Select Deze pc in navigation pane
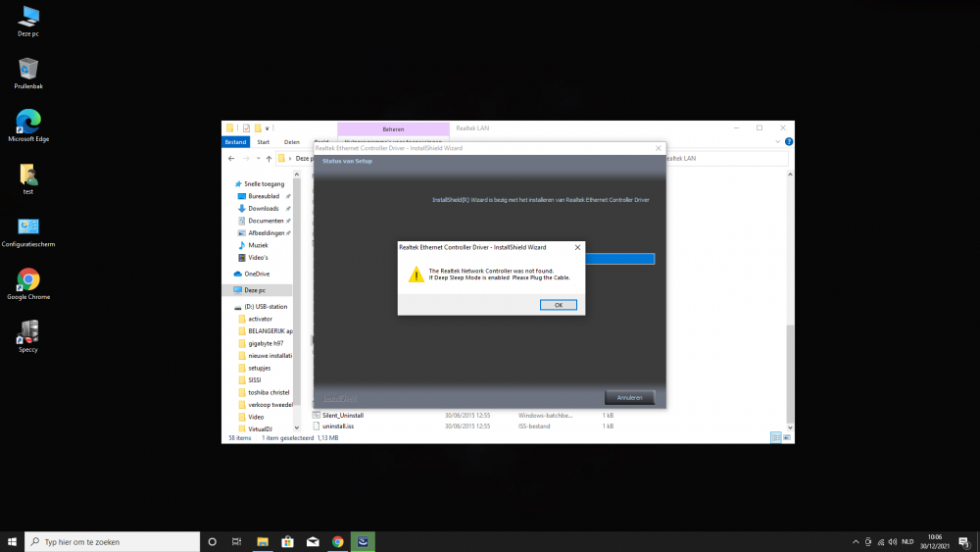 (255, 290)
